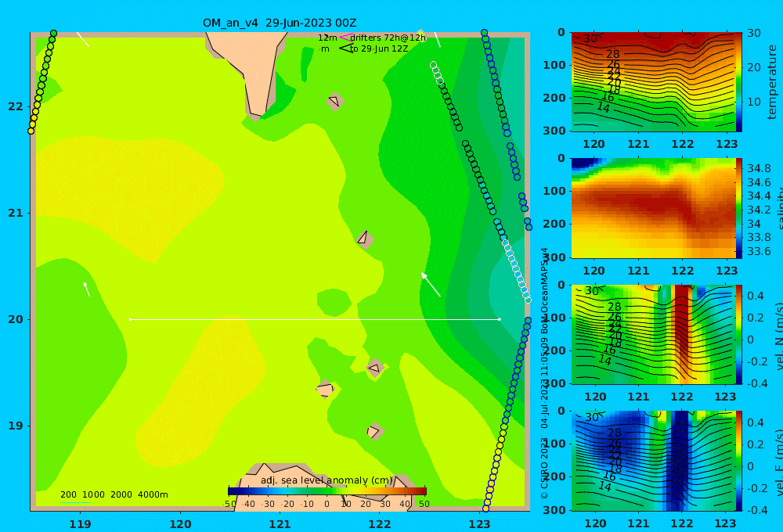Click the white current arrow near 20.3N 119E
The width and height of the screenshot is (783, 532).
[86, 289]
